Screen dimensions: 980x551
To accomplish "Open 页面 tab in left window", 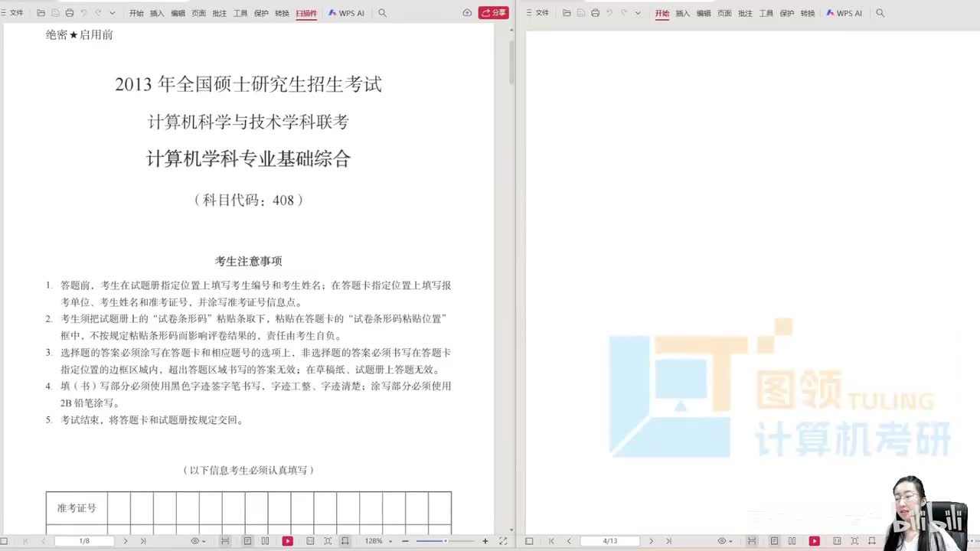I will tap(198, 13).
